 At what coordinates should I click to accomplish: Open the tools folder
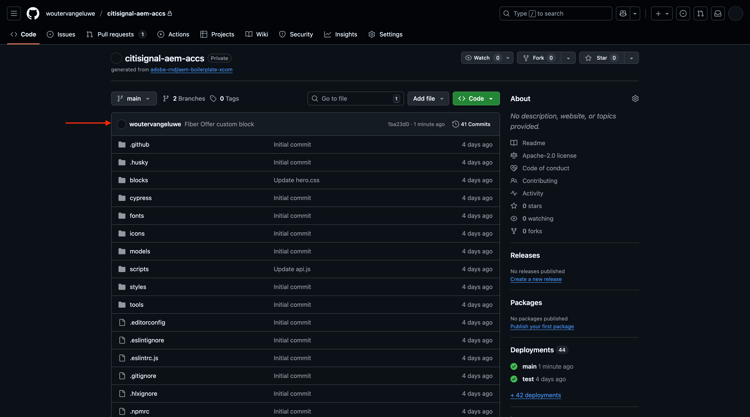pos(136,305)
